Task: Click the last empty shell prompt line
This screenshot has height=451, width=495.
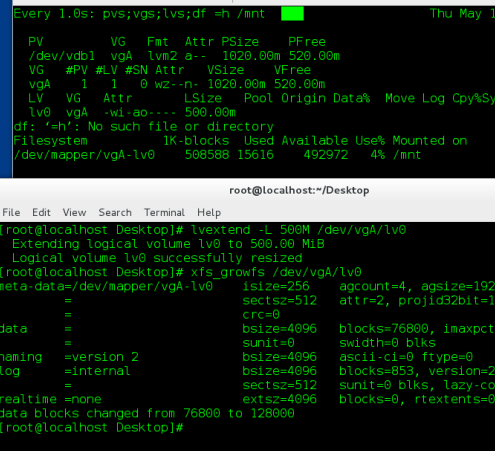Action: [x=92, y=428]
